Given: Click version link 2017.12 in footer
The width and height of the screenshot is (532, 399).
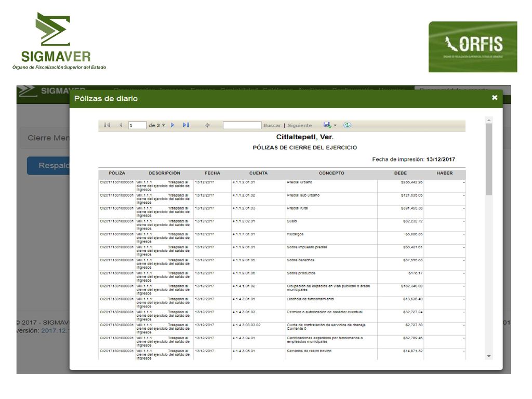Looking at the screenshot, I should click(55, 330).
